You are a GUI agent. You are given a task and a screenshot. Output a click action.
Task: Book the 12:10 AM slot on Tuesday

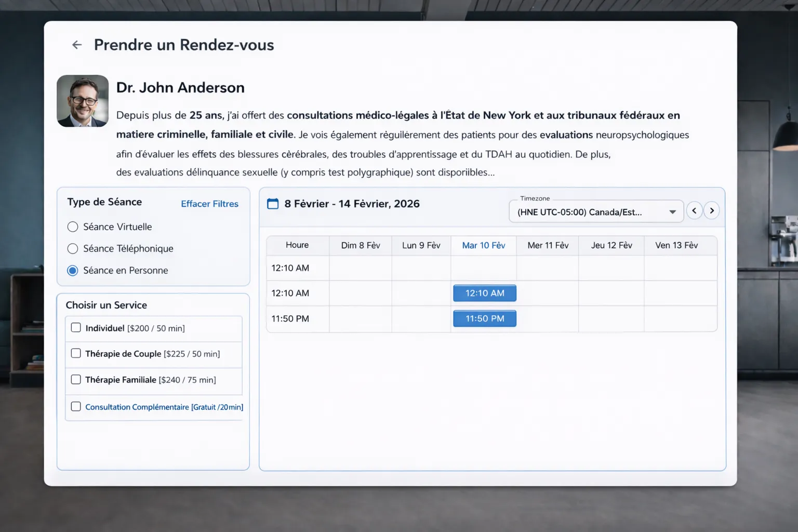[x=485, y=293]
